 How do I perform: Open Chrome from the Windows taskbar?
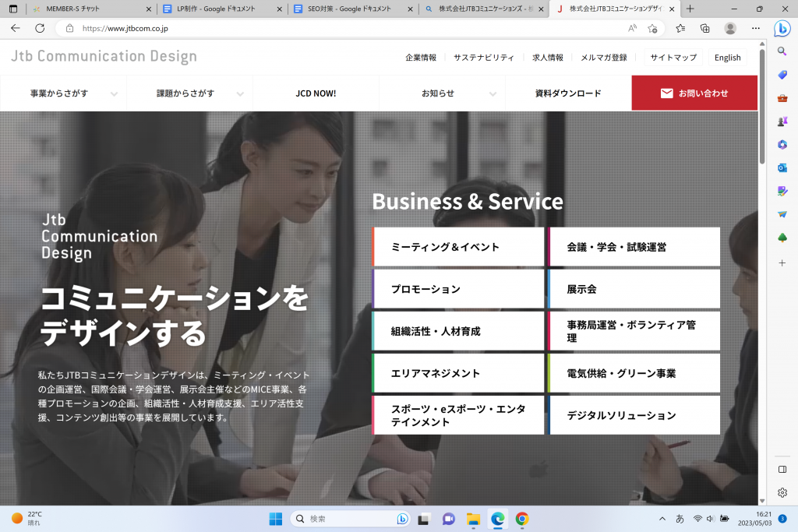522,519
